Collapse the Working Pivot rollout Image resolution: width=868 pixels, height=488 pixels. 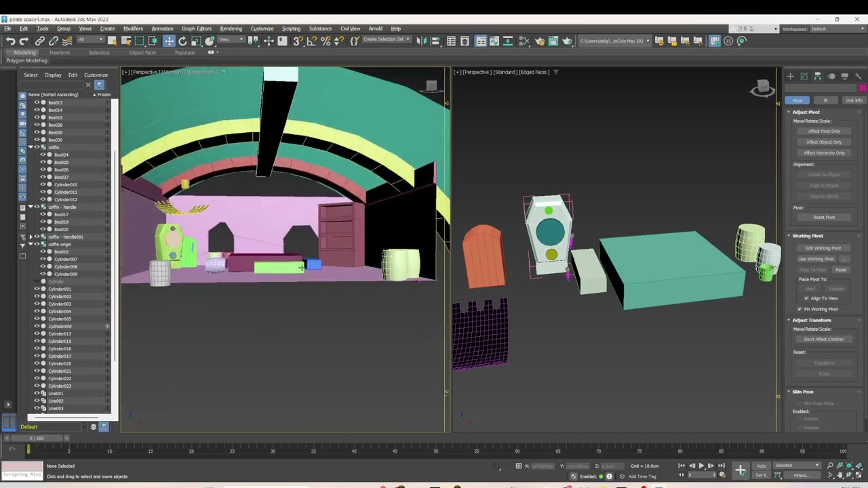[x=808, y=236]
